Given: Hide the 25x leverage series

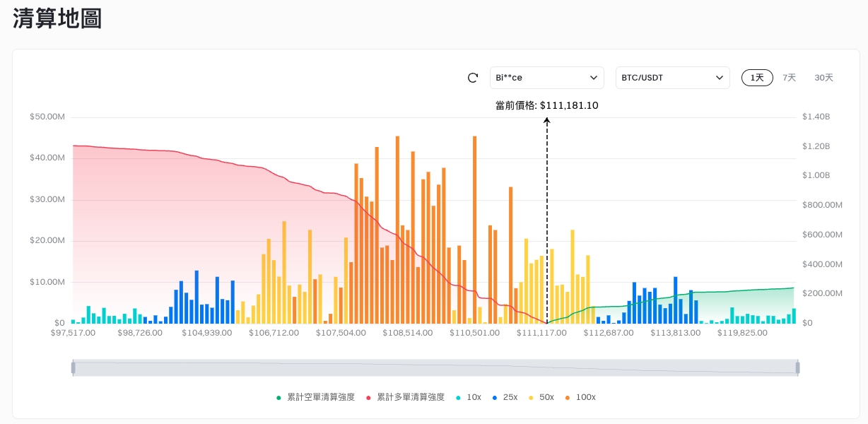Looking at the screenshot, I should [x=504, y=397].
